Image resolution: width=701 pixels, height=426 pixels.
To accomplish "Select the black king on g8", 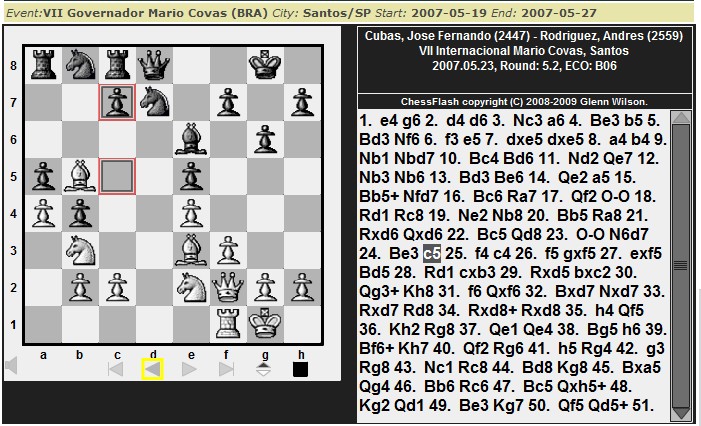I will (264, 66).
